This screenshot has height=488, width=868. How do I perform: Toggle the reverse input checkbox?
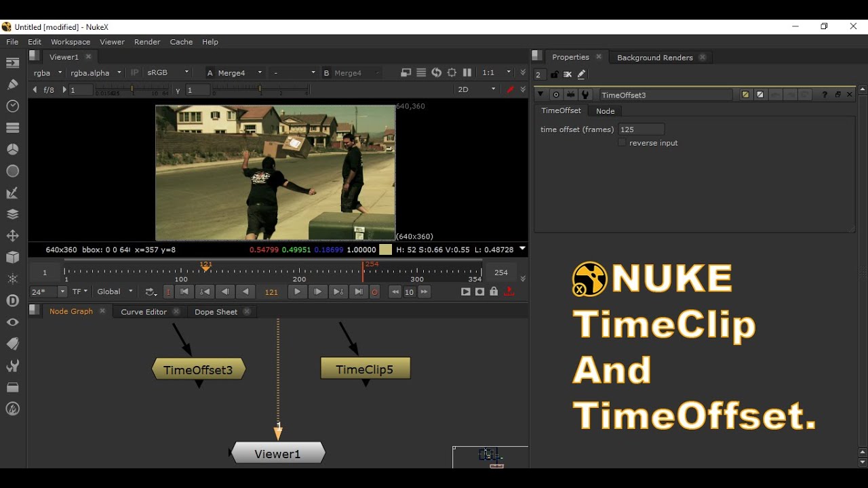[x=622, y=143]
